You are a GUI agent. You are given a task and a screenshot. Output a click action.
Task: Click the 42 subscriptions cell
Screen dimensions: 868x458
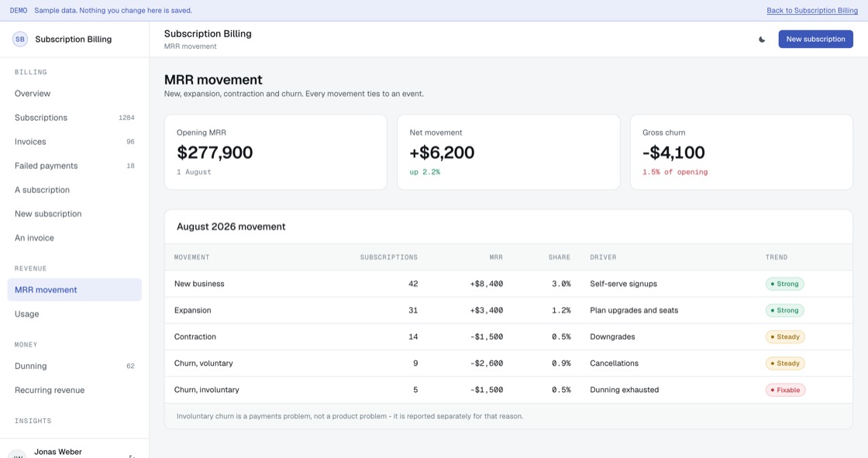(413, 284)
